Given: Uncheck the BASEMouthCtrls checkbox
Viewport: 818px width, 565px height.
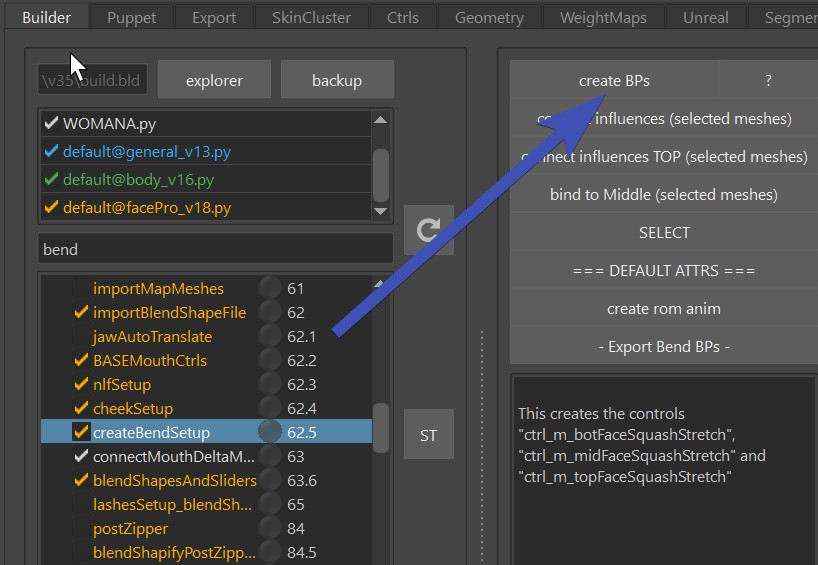Looking at the screenshot, I should (81, 360).
